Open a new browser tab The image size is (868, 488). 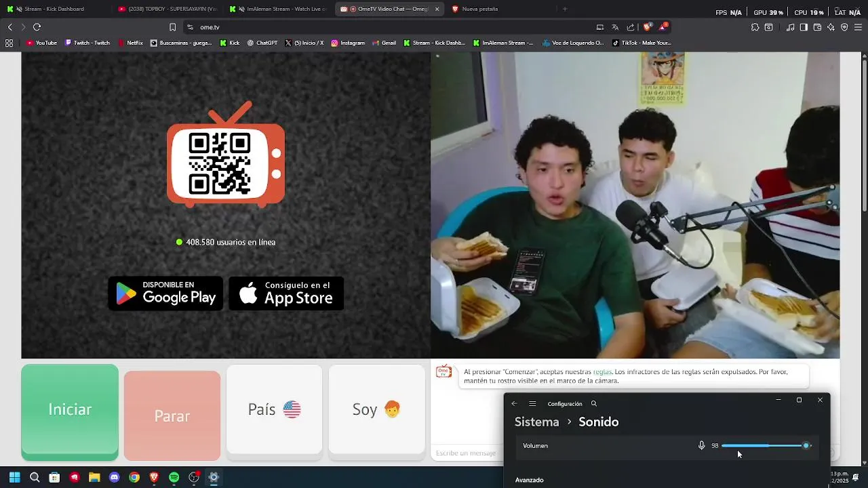[x=565, y=9]
